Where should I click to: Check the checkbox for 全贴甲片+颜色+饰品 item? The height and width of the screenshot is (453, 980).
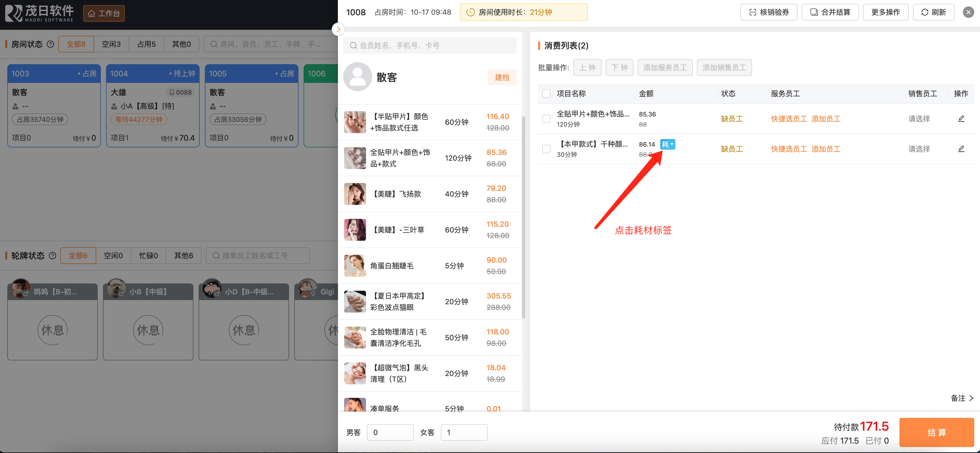pos(546,119)
